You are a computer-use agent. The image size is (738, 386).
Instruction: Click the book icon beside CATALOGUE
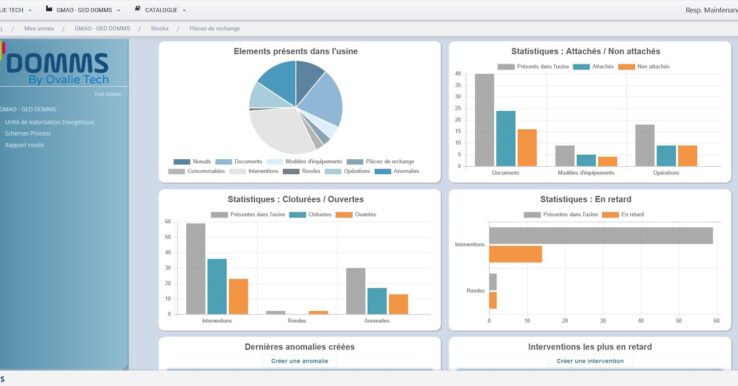point(137,9)
